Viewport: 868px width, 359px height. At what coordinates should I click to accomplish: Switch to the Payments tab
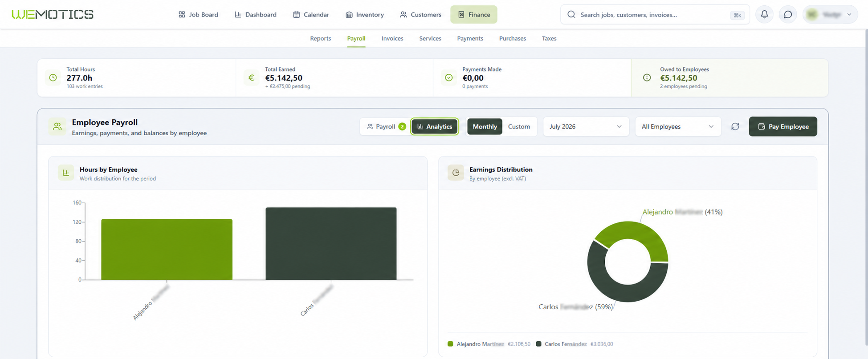click(x=470, y=38)
